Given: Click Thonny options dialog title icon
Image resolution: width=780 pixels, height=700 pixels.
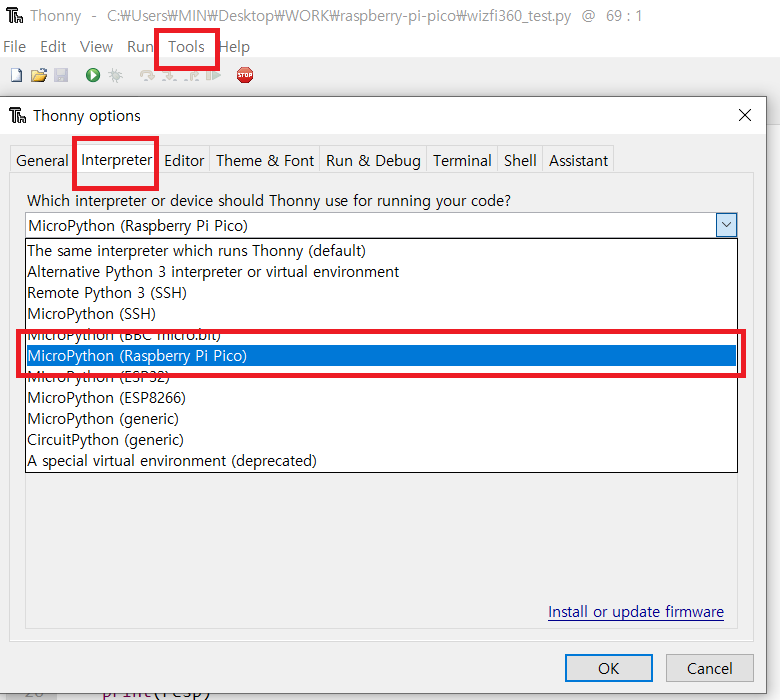Looking at the screenshot, I should (x=17, y=115).
